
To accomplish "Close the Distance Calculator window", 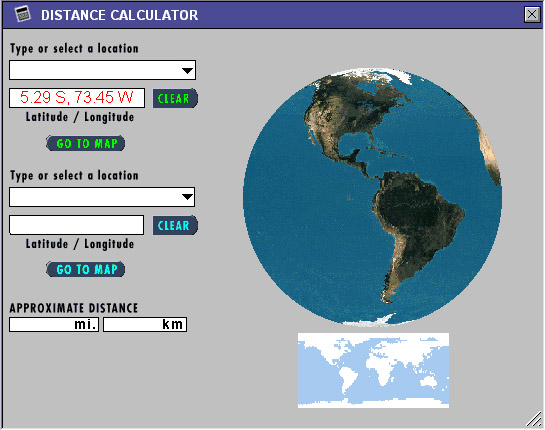I will pyautogui.click(x=532, y=15).
